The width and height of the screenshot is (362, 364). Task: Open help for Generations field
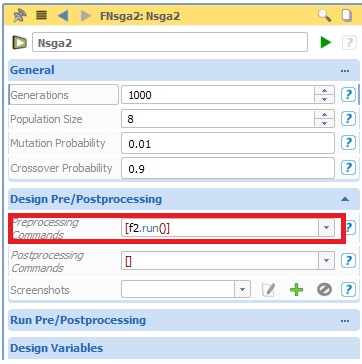click(348, 95)
